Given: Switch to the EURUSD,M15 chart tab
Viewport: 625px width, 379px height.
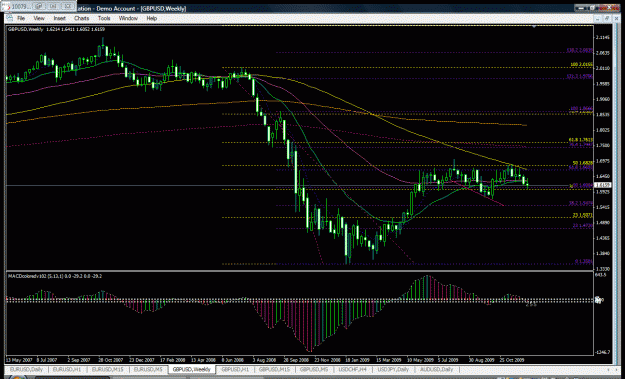Looking at the screenshot, I should tap(107, 369).
